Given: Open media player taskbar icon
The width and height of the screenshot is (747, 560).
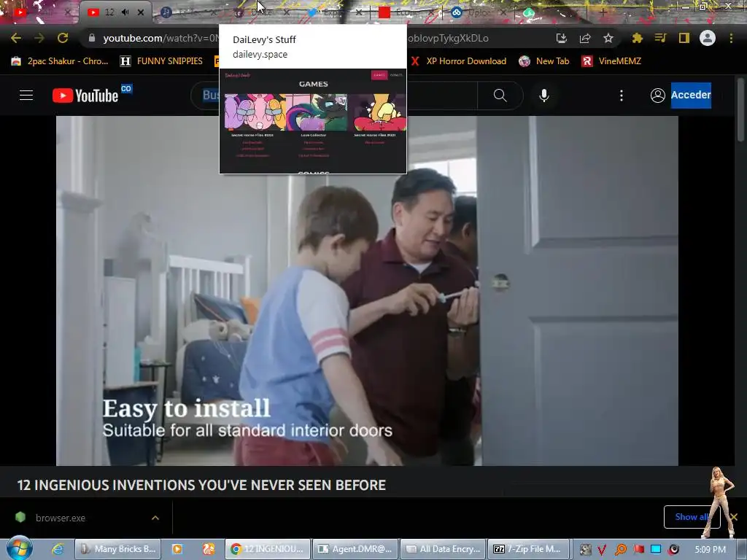Looking at the screenshot, I should (177, 549).
